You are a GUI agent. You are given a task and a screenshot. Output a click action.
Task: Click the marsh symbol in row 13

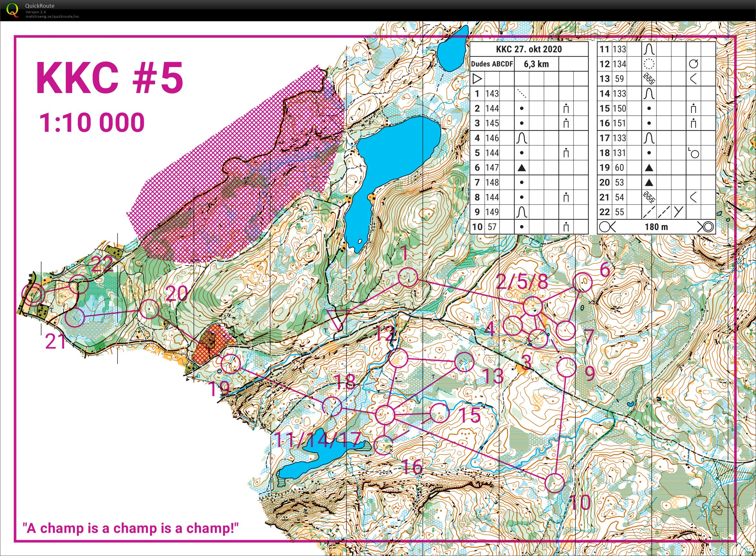point(649,79)
